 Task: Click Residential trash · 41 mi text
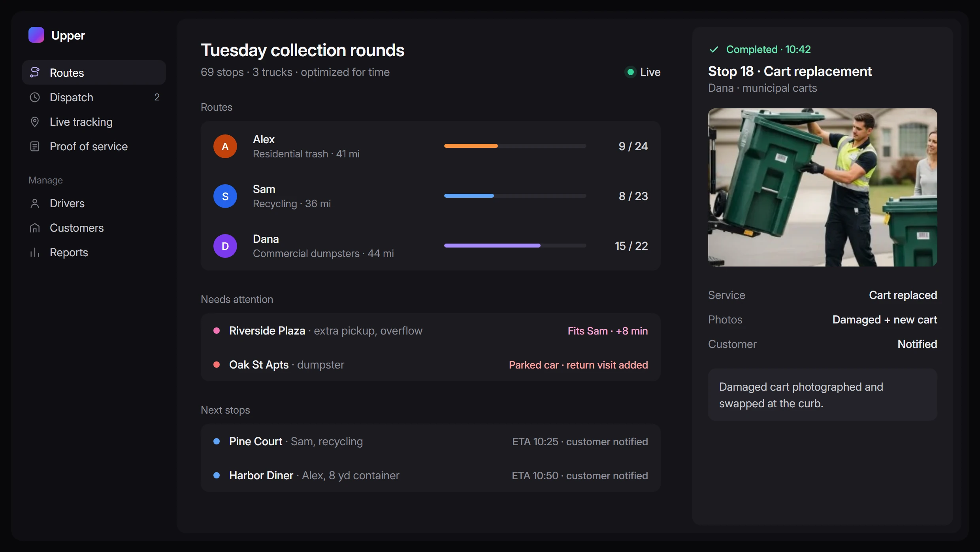(x=306, y=154)
